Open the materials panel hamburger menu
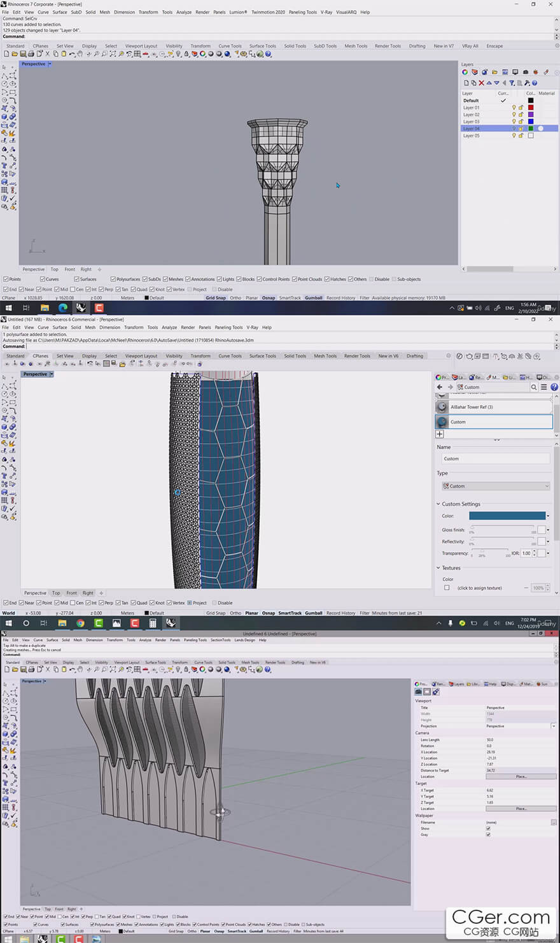The width and height of the screenshot is (560, 943). click(543, 387)
